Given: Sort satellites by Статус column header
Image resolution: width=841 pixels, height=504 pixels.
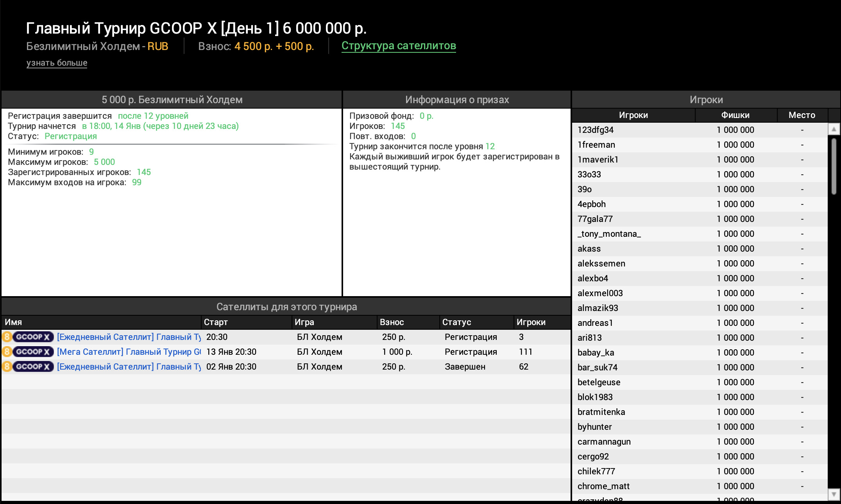Looking at the screenshot, I should click(x=456, y=322).
